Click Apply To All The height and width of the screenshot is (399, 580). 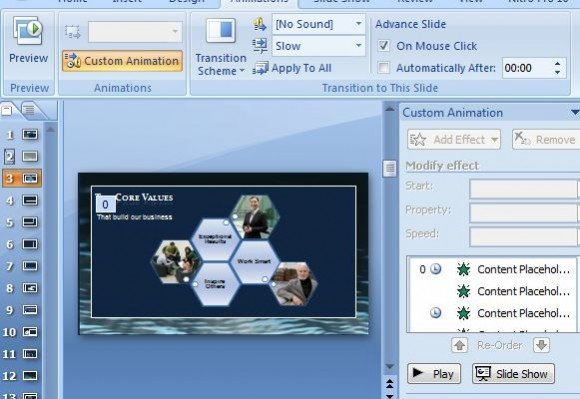tap(292, 68)
